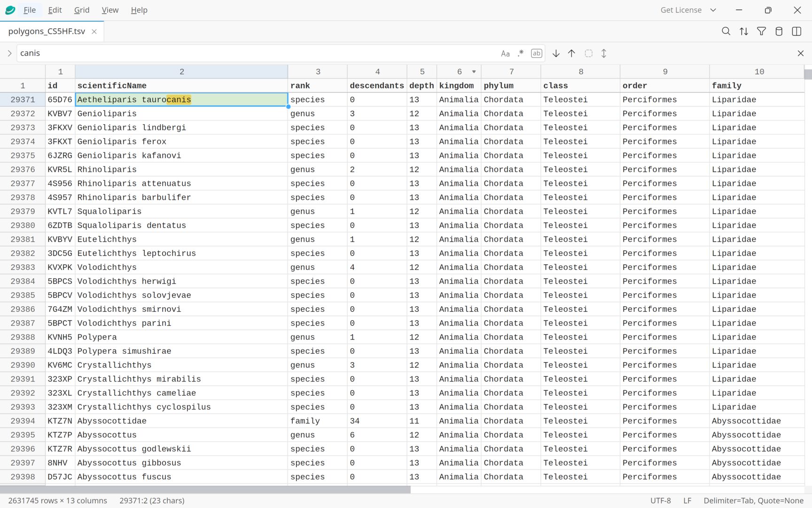Select the kingdom header cell
Viewport: 812px width, 508px height.
pos(459,86)
